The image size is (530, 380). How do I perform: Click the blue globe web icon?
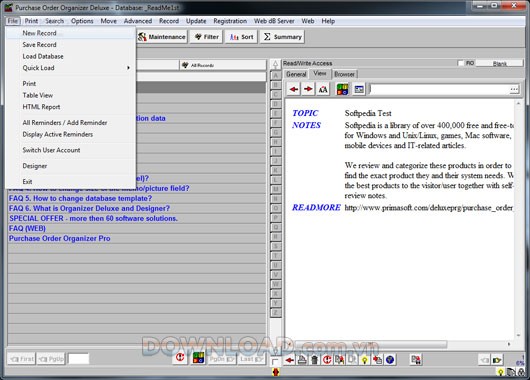coord(390,360)
